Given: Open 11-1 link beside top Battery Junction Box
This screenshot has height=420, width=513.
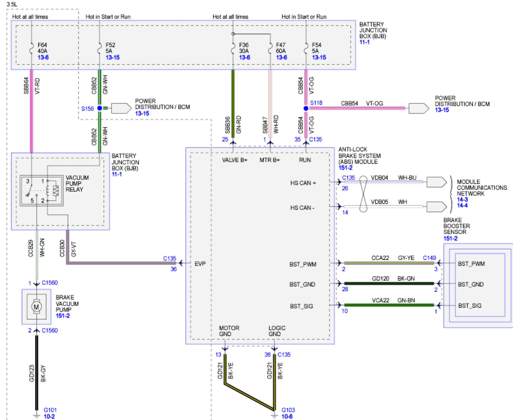Looking at the screenshot, I should [364, 42].
